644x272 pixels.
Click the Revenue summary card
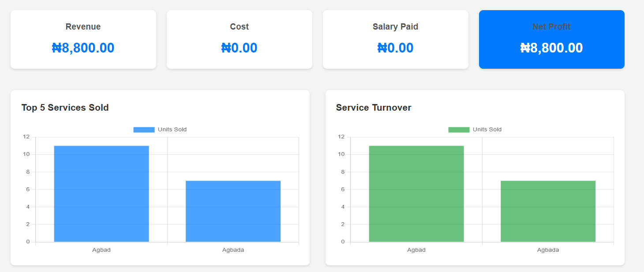[x=83, y=39]
